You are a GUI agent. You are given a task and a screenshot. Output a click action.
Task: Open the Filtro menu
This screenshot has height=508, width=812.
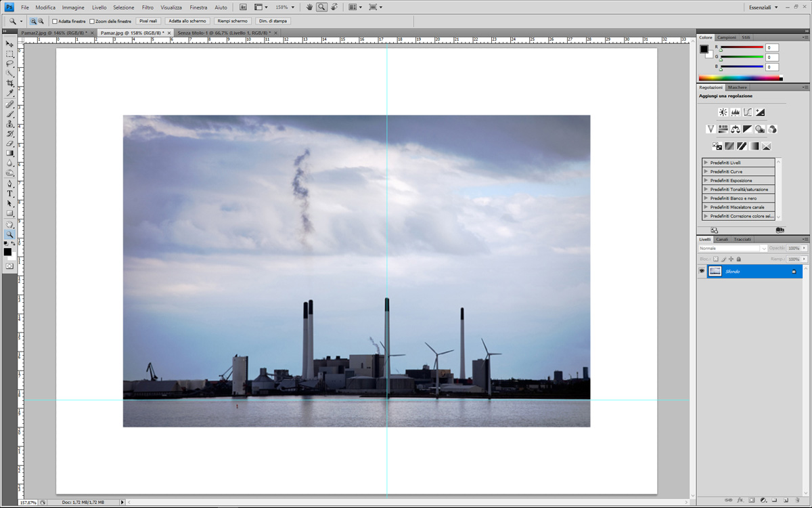point(148,7)
